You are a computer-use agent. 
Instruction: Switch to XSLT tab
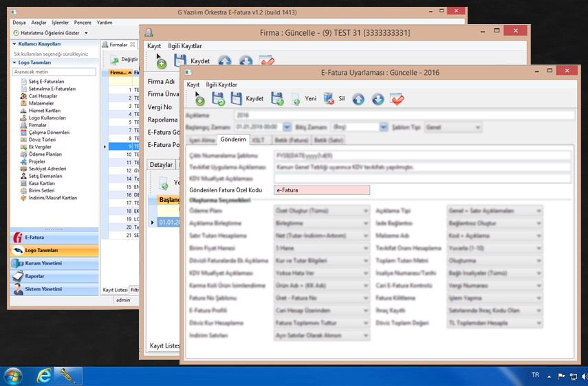click(259, 140)
